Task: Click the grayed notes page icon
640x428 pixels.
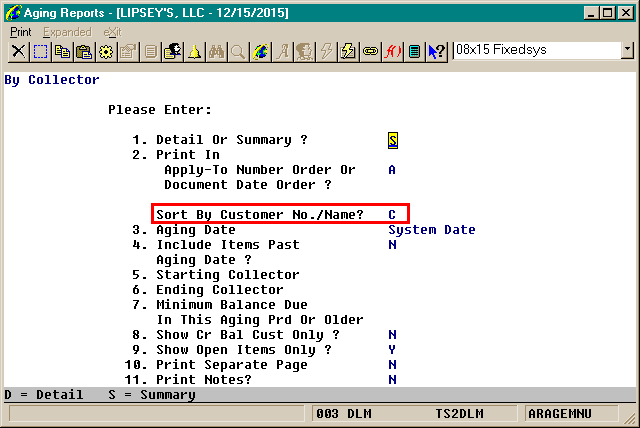Action: 150,52
